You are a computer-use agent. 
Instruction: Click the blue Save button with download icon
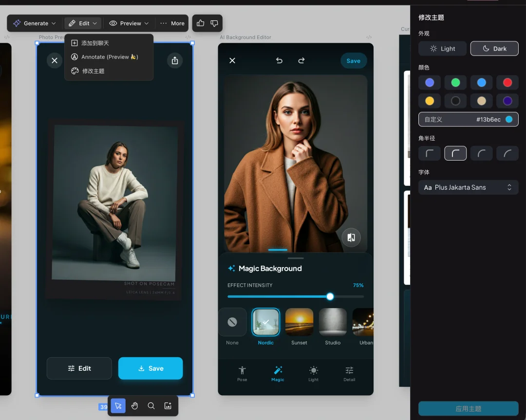[x=150, y=368]
